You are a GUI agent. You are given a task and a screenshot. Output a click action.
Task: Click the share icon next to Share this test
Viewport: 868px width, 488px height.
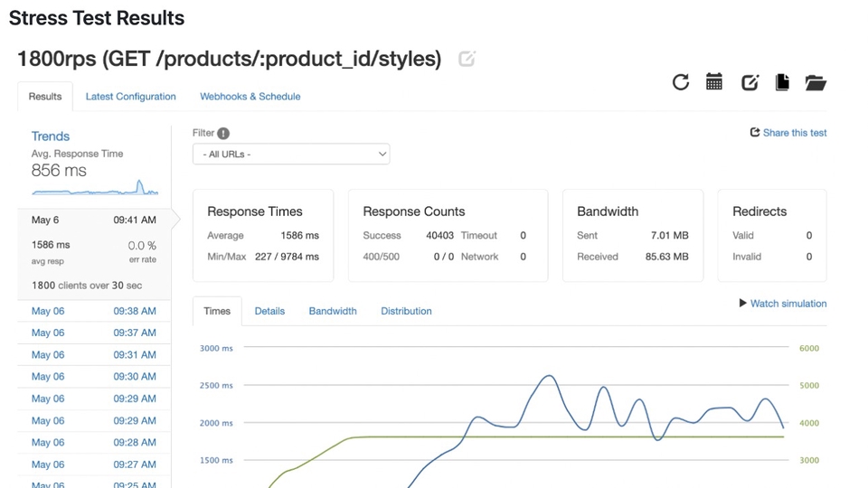pos(755,133)
